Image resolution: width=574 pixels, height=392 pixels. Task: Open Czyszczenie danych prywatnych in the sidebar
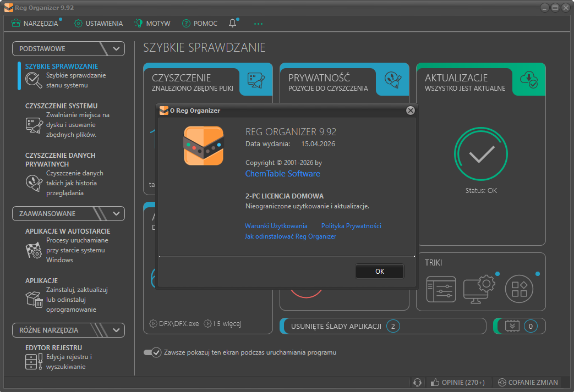pos(61,160)
